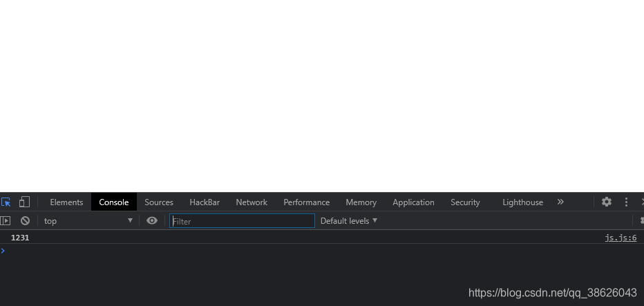Open the js.js:6 source link
Viewport: 644px width, 306px height.
click(x=621, y=238)
